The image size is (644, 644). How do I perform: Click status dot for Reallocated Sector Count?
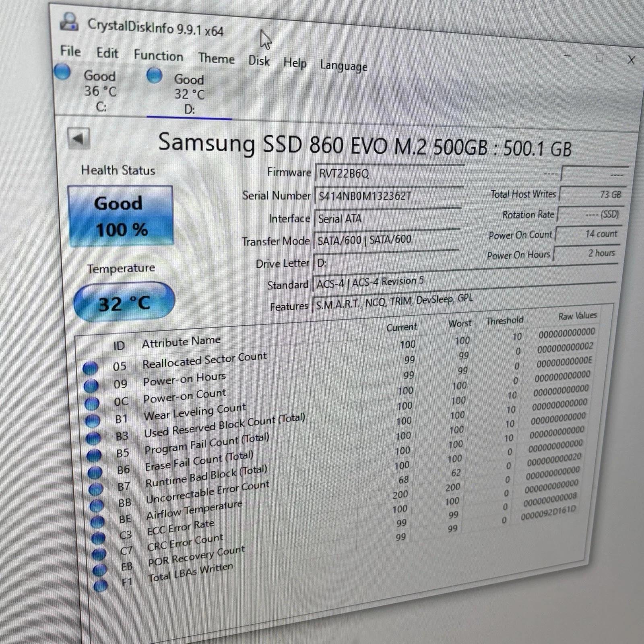pyautogui.click(x=90, y=368)
